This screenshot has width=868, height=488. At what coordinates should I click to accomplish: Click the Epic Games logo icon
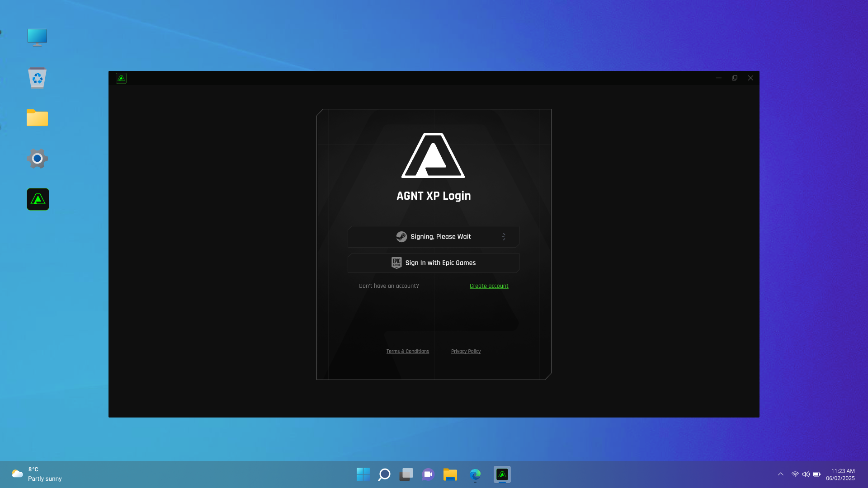[396, 263]
